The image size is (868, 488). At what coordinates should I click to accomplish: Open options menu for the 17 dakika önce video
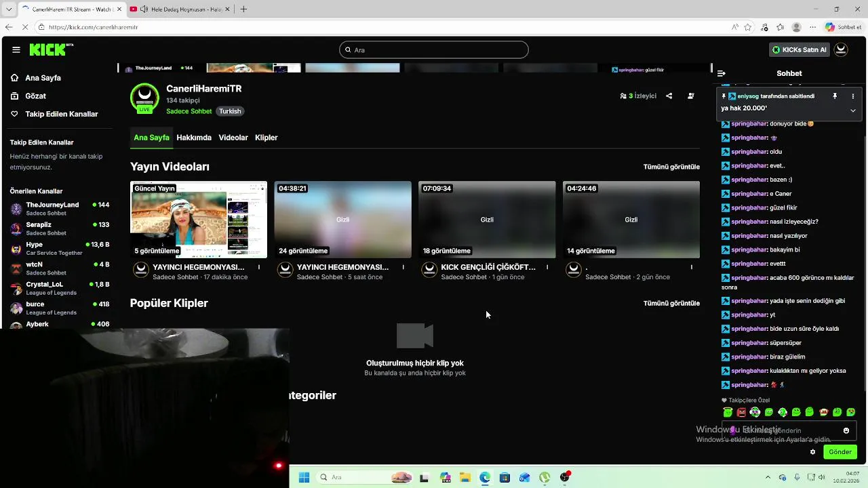click(x=259, y=267)
